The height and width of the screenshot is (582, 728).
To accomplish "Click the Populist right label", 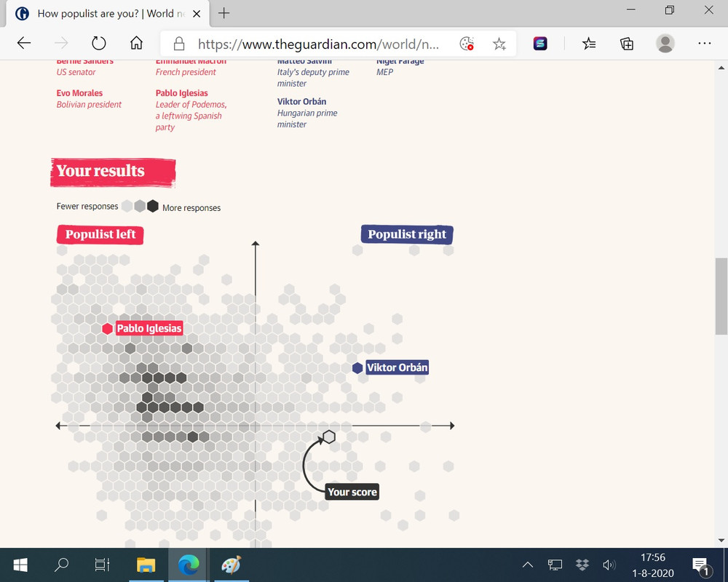I will point(407,234).
